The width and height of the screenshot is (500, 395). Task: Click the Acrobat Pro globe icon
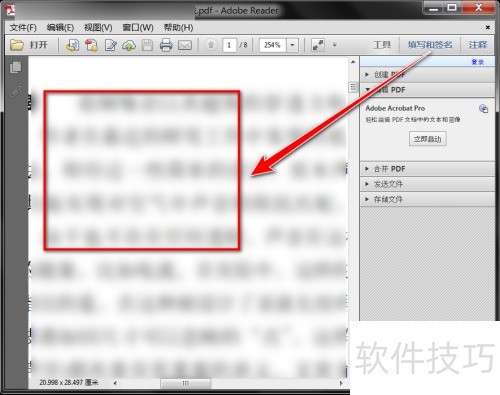point(483,109)
